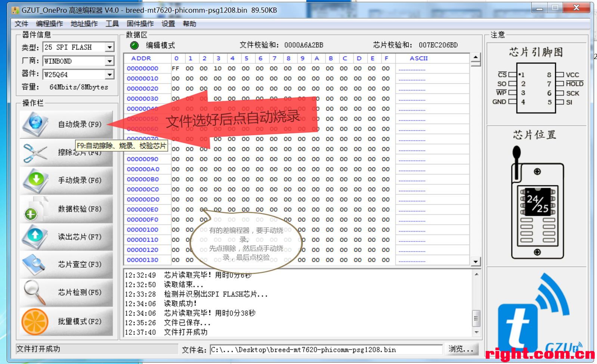Image resolution: width=597 pixels, height=364 pixels.
Task: Open the 文件 menu
Action: click(21, 24)
